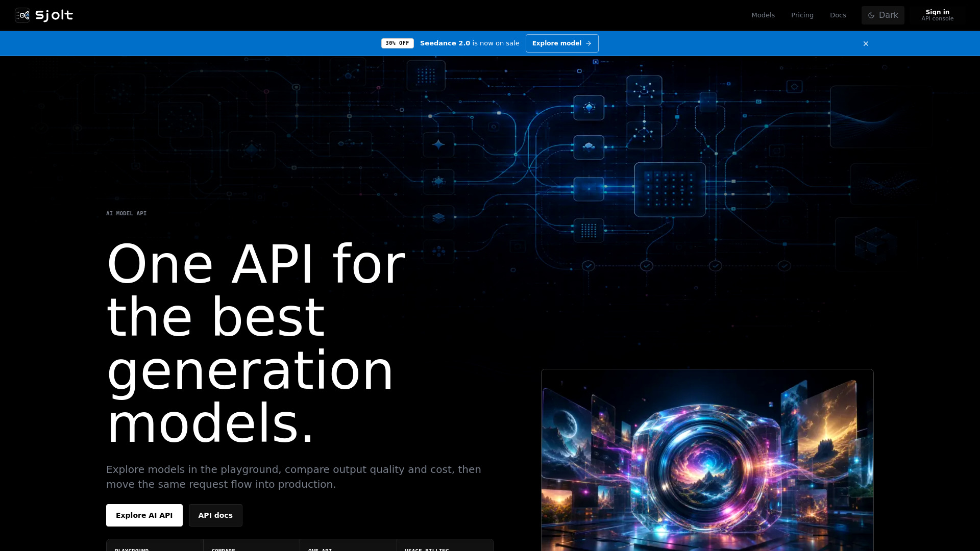980x551 pixels.
Task: Click the 'One API for the best' headline
Action: [x=256, y=343]
